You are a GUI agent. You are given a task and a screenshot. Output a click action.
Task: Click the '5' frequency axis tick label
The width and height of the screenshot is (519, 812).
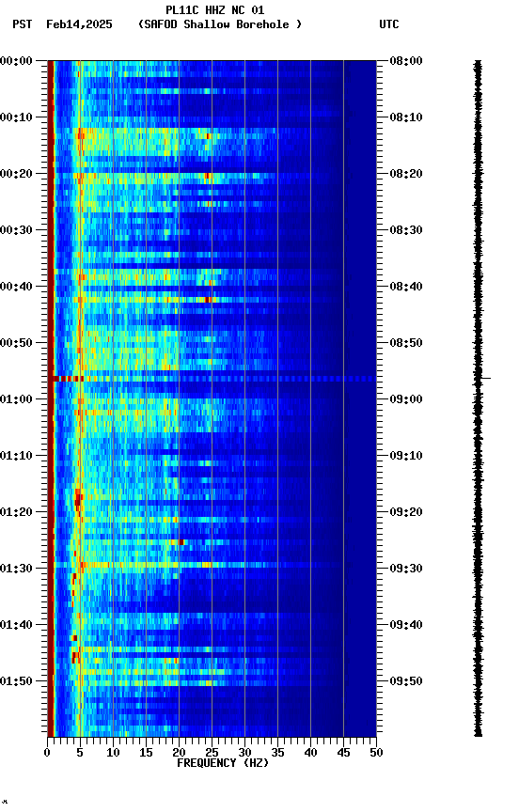click(80, 753)
